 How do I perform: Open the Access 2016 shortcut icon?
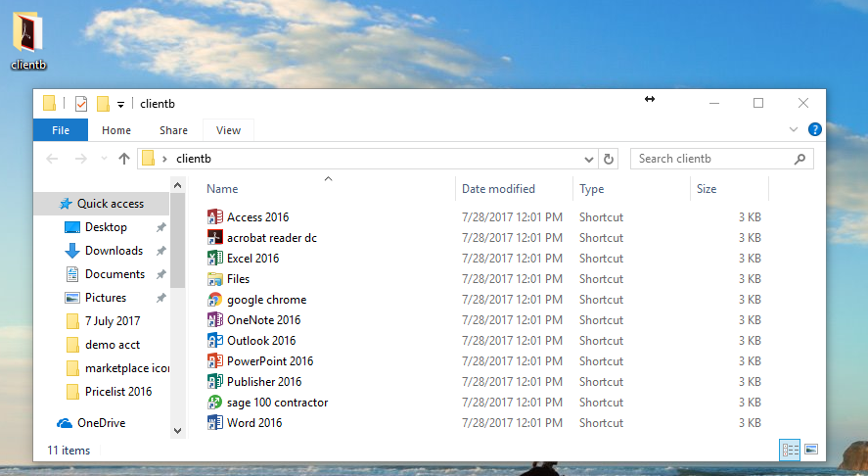tap(214, 216)
